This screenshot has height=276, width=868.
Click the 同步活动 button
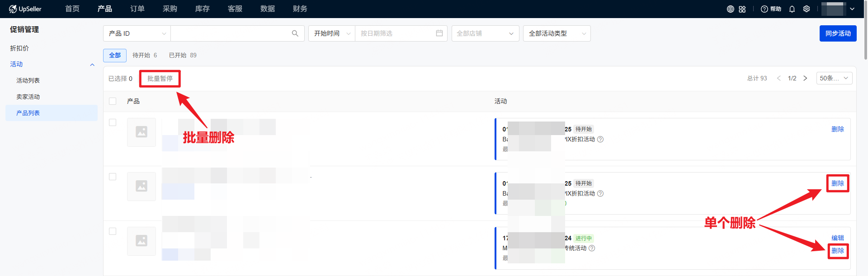tap(838, 33)
